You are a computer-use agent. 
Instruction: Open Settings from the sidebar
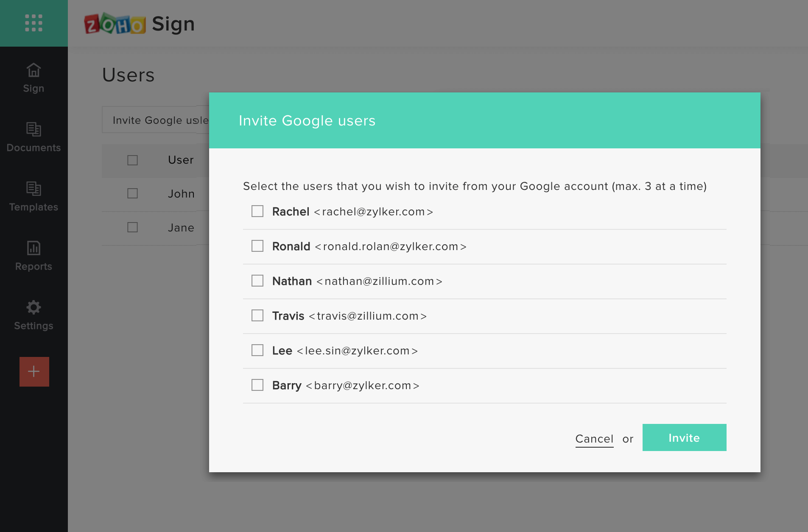coord(34,315)
